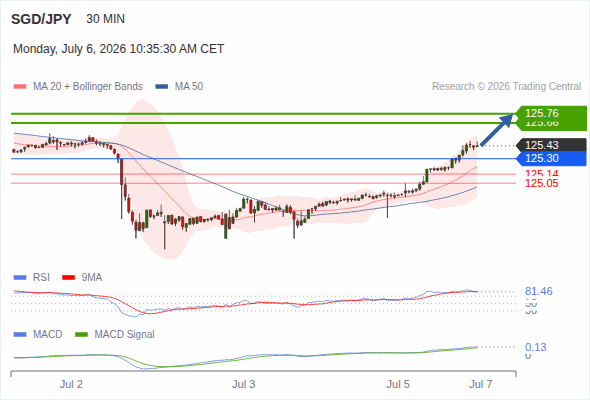Click the Jul 3 date axis label

point(243,384)
